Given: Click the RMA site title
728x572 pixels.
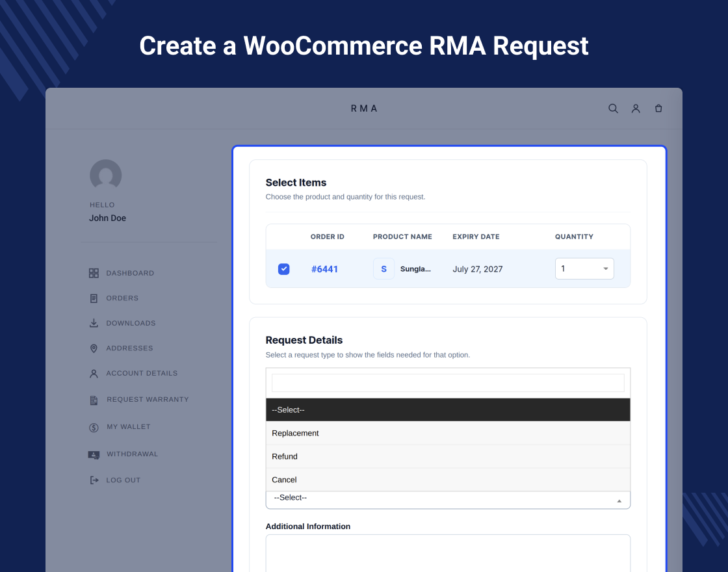Looking at the screenshot, I should point(364,109).
